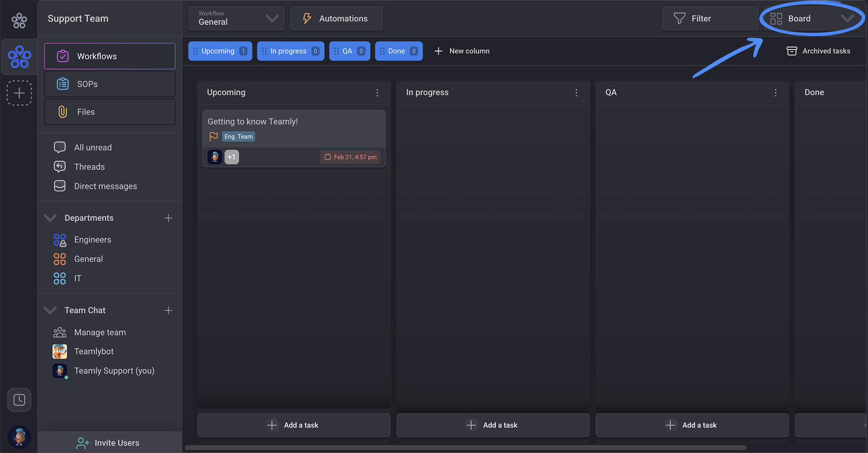The image size is (868, 453).
Task: Open the clock history icon
Action: coord(19,400)
